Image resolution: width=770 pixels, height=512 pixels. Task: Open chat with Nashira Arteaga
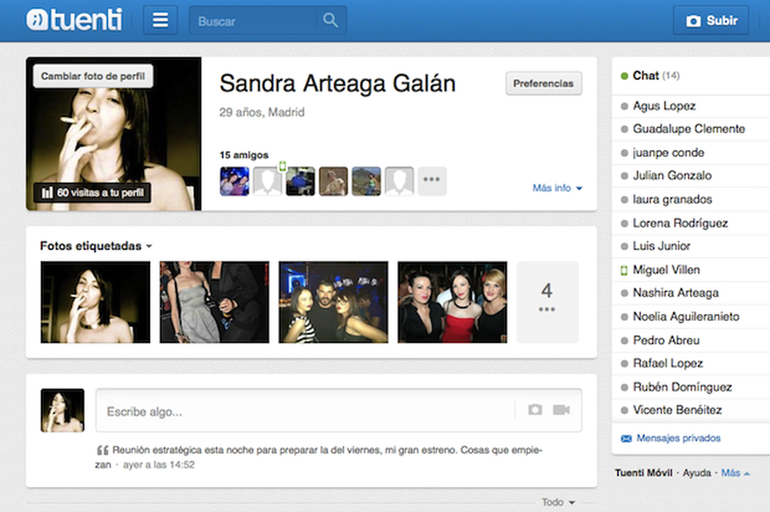click(x=675, y=293)
